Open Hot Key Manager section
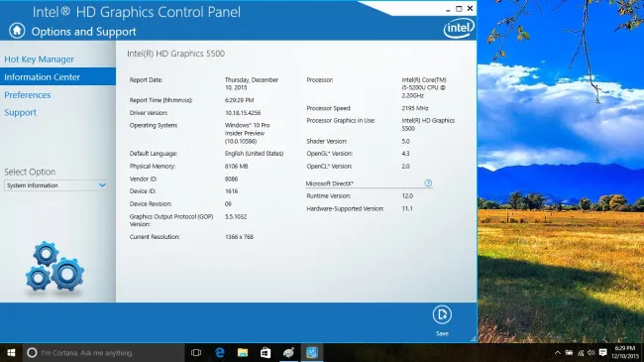The width and height of the screenshot is (644, 362). click(39, 60)
